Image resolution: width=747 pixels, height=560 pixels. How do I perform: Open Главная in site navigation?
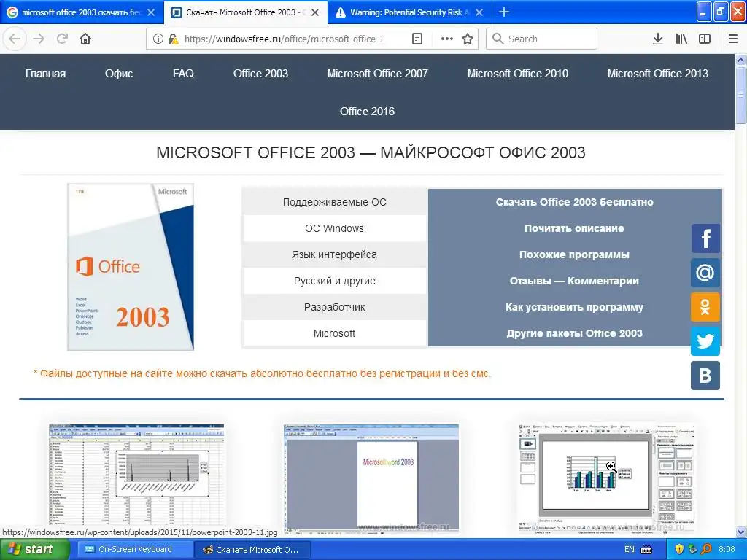46,74
